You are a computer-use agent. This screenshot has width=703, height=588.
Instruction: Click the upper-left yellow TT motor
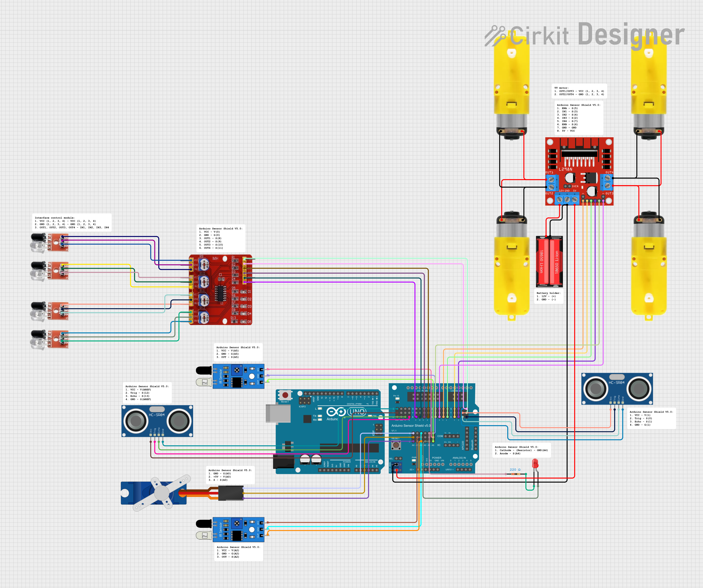click(x=511, y=86)
